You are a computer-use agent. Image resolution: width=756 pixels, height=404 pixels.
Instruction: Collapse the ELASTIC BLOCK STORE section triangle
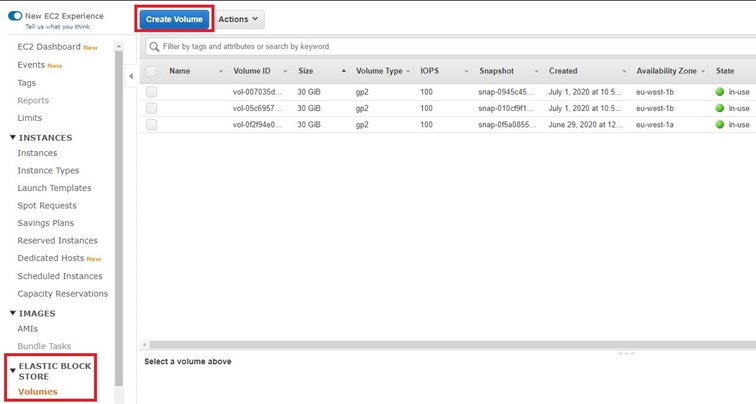point(13,371)
